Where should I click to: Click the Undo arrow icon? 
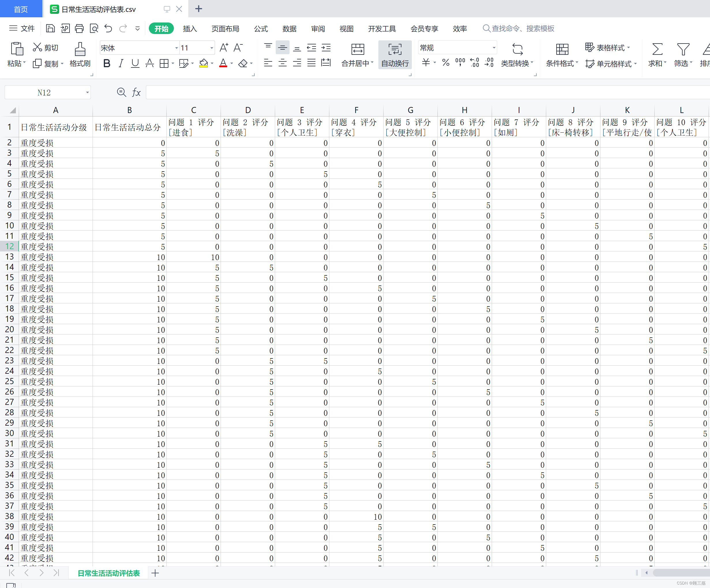[x=108, y=28]
